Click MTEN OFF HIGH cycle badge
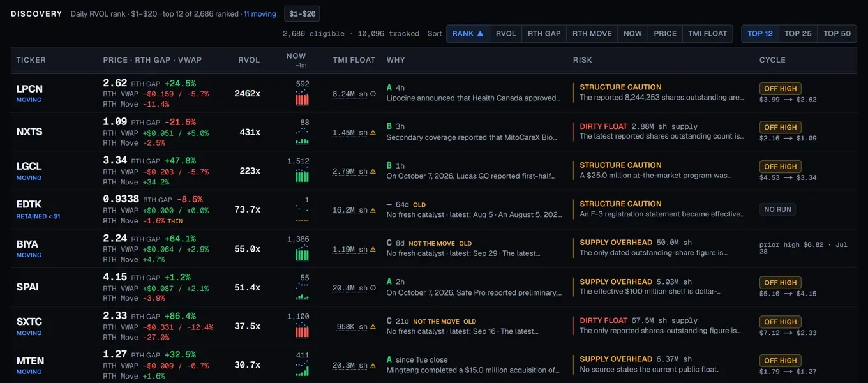 [x=780, y=361]
